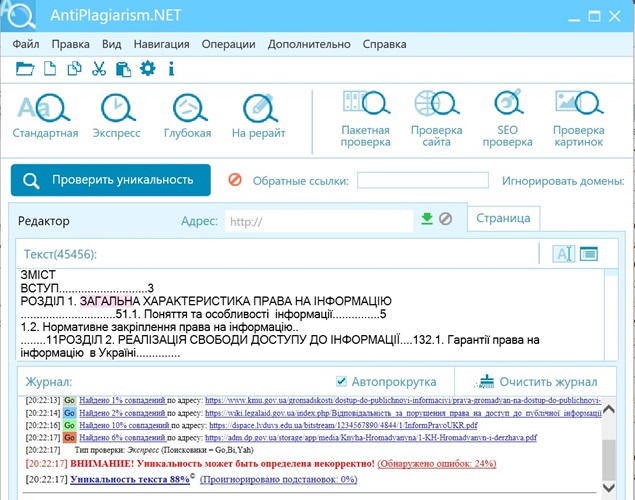Open Найдено 1% совпадений link
This screenshot has height=500, width=635.
click(x=122, y=400)
